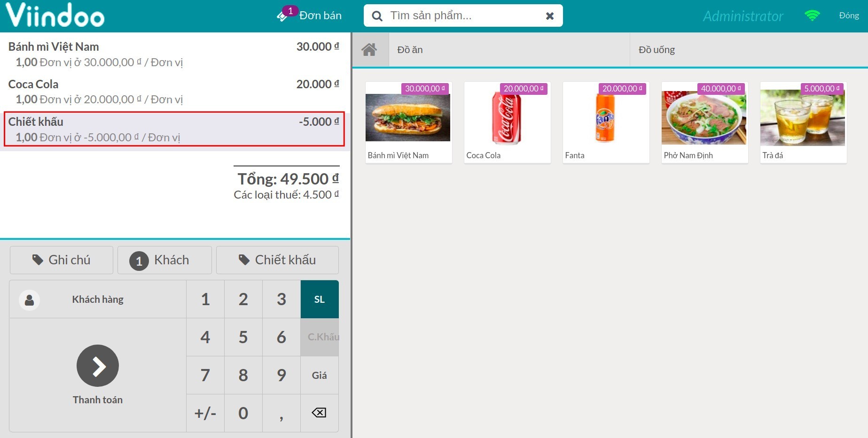Image resolution: width=868 pixels, height=438 pixels.
Task: Click the customer person icon
Action: tap(29, 300)
